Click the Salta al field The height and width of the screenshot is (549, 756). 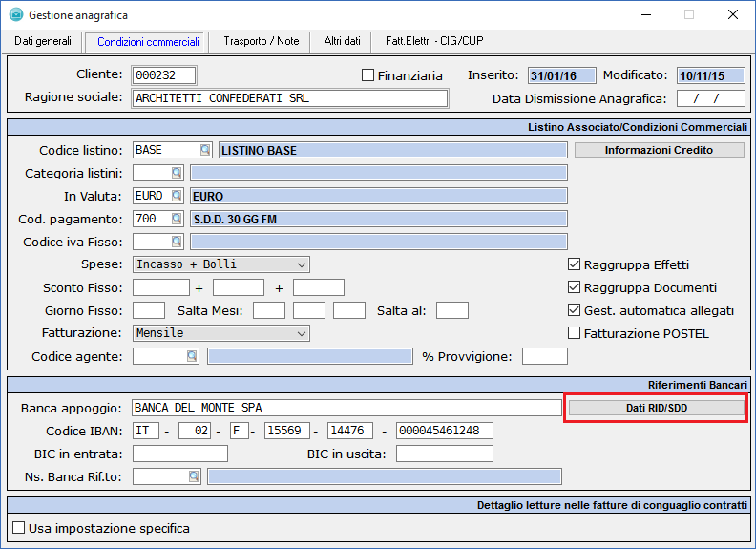tap(452, 310)
